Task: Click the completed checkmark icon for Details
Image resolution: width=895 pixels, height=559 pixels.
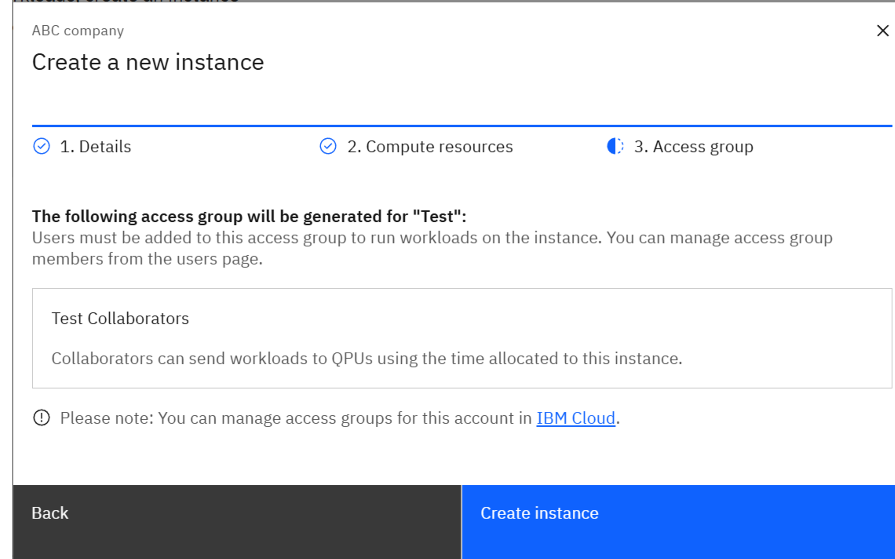Action: point(41,147)
